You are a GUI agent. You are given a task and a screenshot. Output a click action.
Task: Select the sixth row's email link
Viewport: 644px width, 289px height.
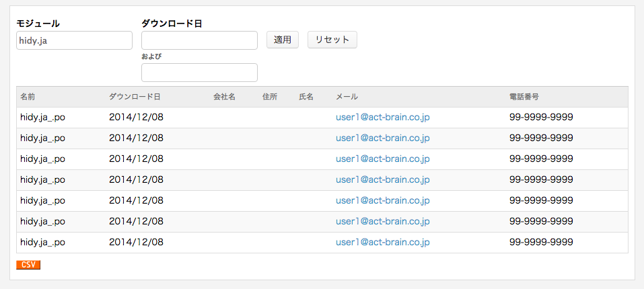tap(382, 221)
